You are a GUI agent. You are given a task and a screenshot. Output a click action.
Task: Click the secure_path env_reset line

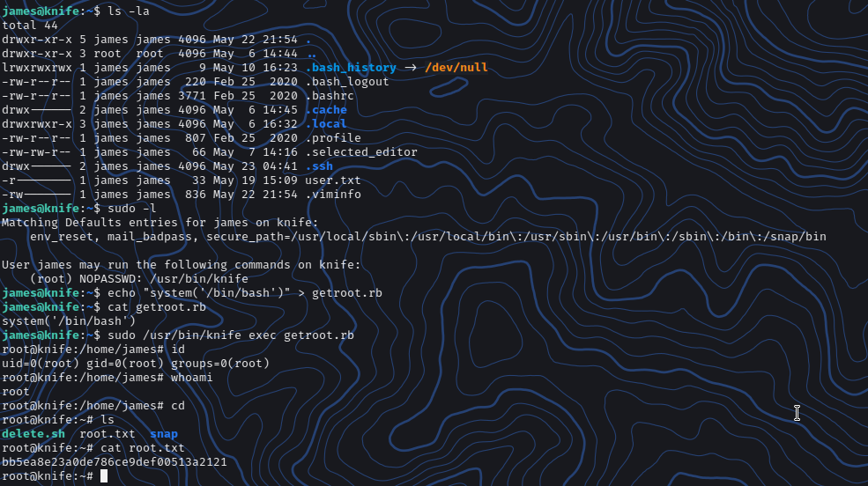428,237
